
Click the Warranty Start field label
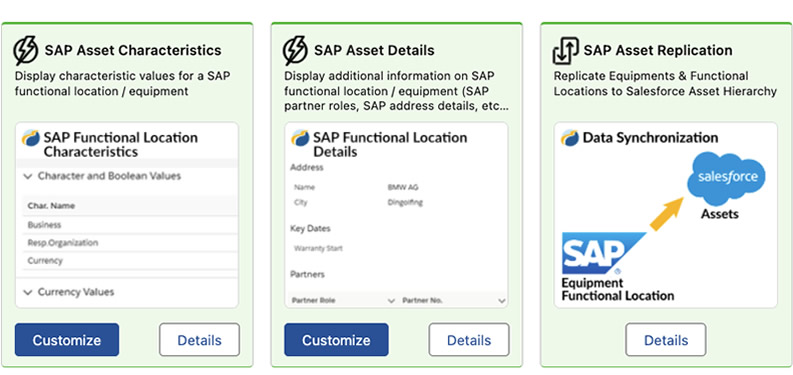(x=318, y=249)
